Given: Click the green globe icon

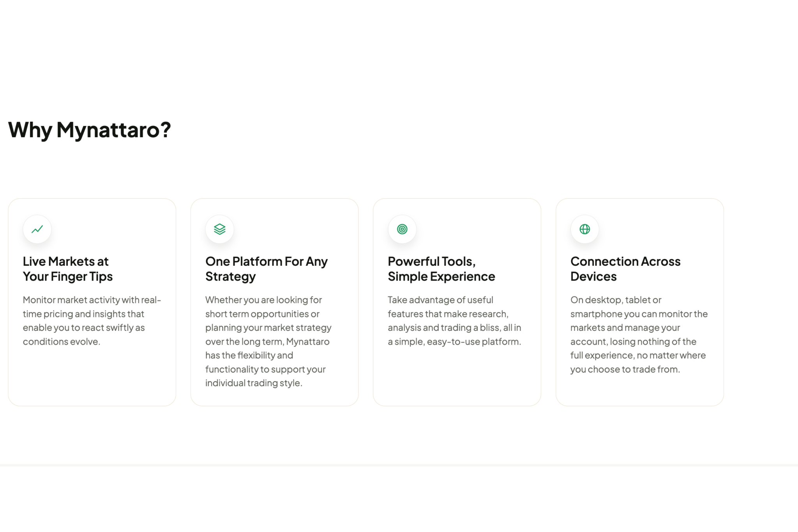Looking at the screenshot, I should tap(584, 229).
